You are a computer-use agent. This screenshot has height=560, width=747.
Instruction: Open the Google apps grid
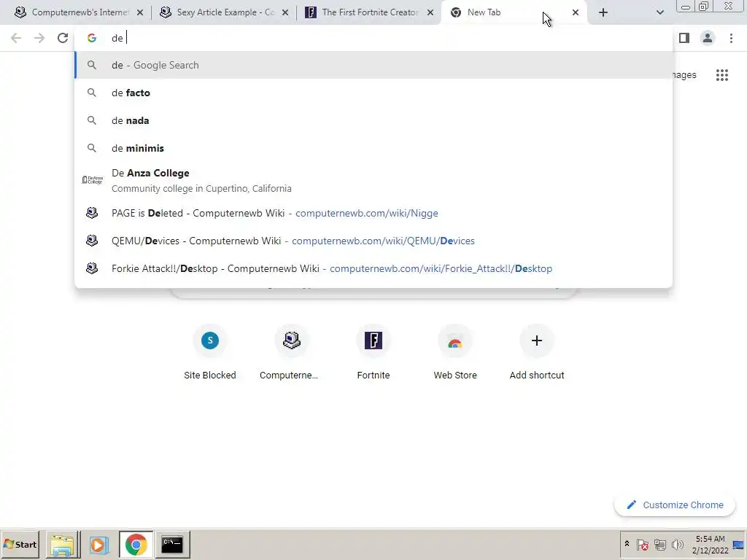click(x=721, y=75)
